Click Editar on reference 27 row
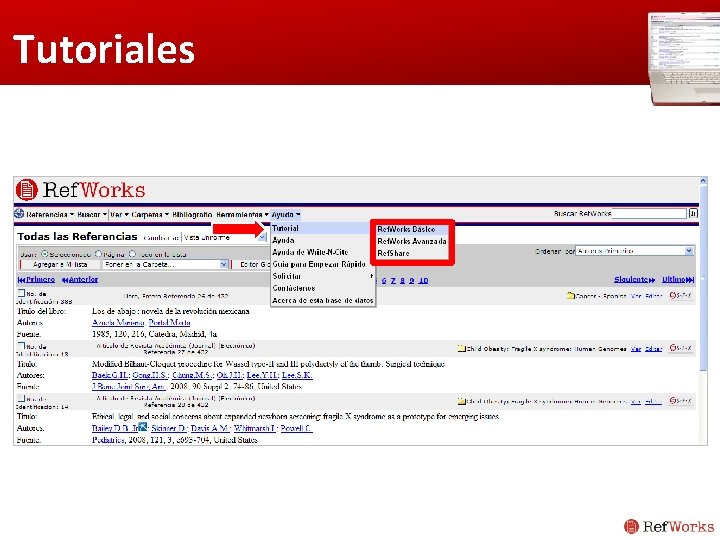Screen dimensions: 720x540 (x=653, y=349)
